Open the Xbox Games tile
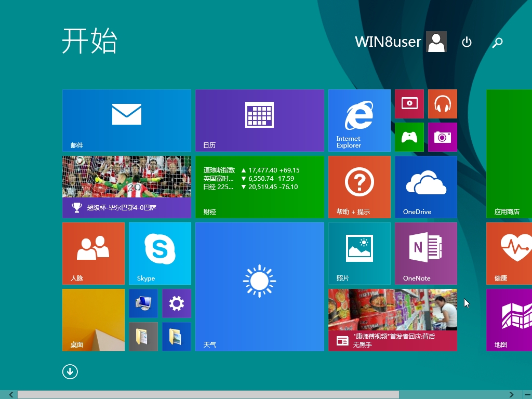The width and height of the screenshot is (532, 399). click(x=409, y=137)
